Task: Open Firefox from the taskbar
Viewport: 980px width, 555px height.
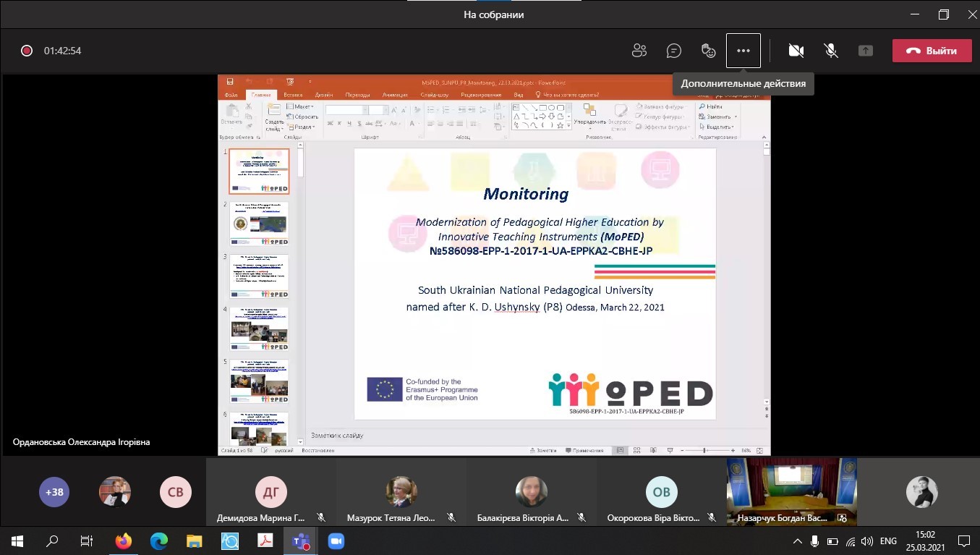Action: (124, 541)
